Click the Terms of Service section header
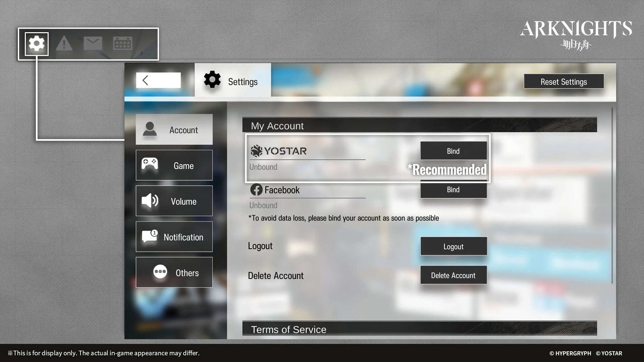644x362 pixels. tap(420, 328)
